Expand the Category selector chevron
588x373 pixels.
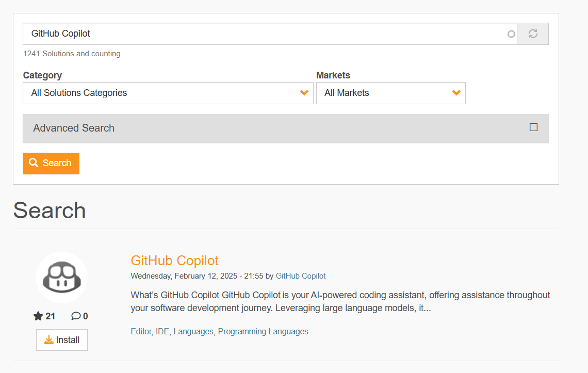coord(304,93)
